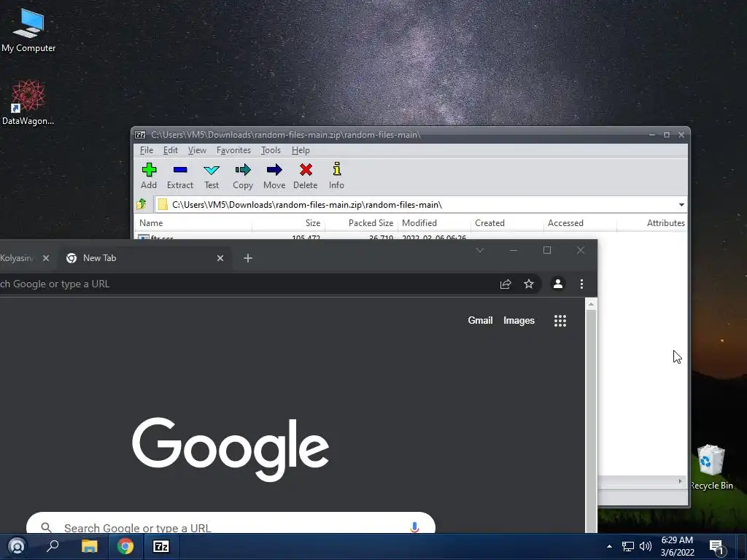This screenshot has width=747, height=560.
Task: Expand the 7-Zip address path dropdown
Action: [681, 205]
